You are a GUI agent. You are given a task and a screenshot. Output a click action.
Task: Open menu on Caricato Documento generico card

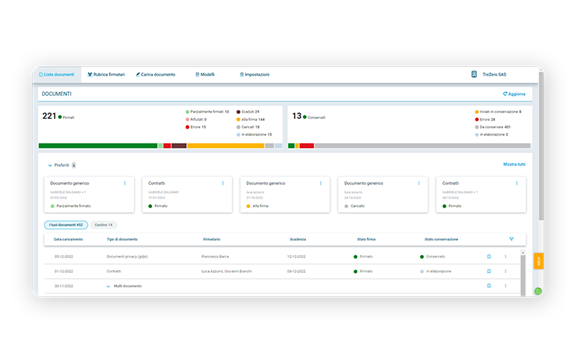[419, 183]
